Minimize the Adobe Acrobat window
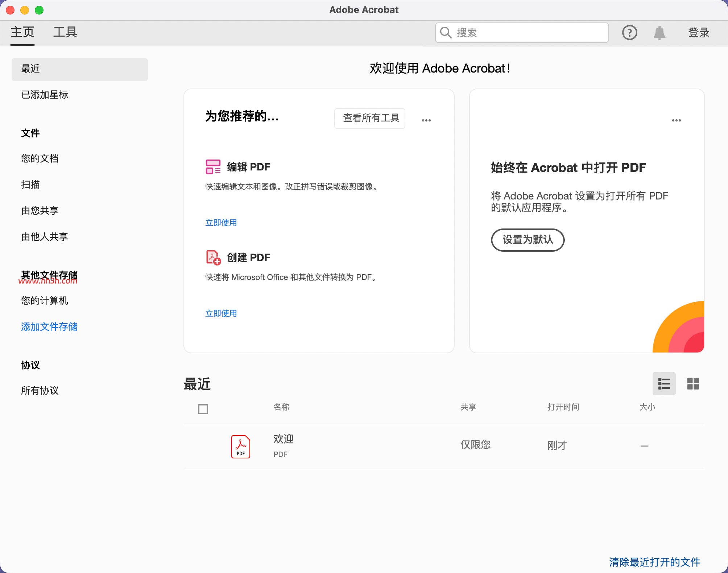The height and width of the screenshot is (573, 728). point(25,10)
